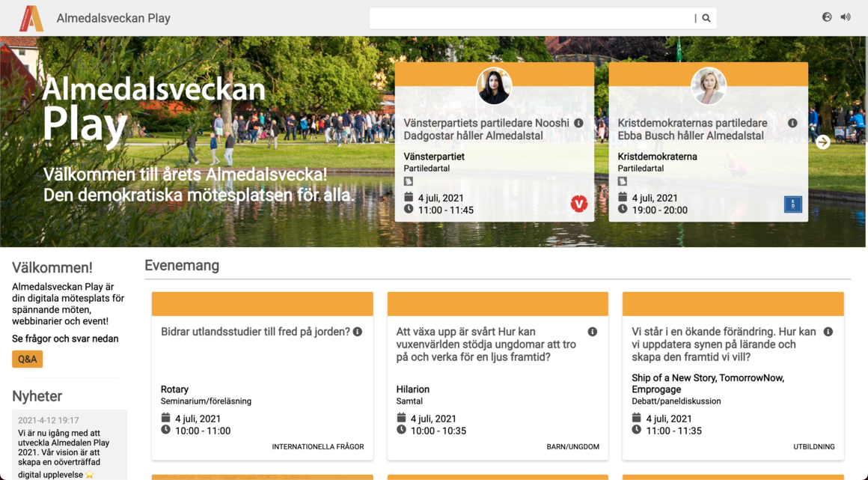Click the Nyheter heading
Image resolution: width=868 pixels, height=480 pixels.
(37, 396)
